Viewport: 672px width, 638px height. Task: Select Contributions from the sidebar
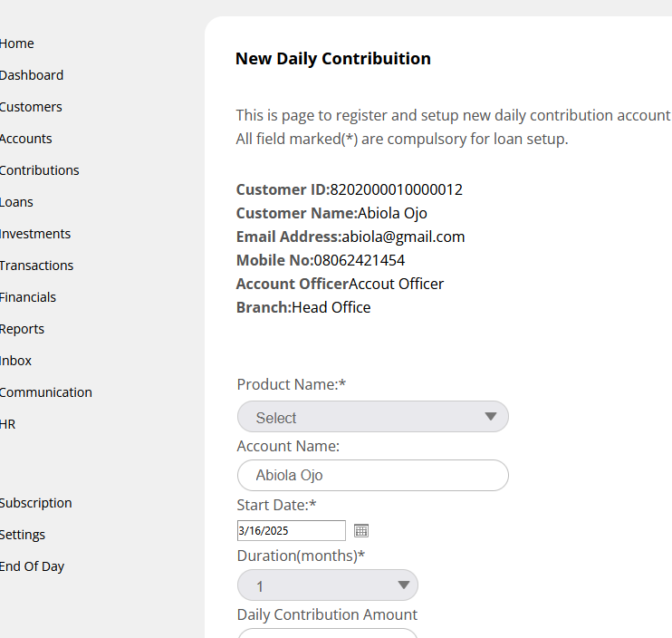(x=40, y=170)
